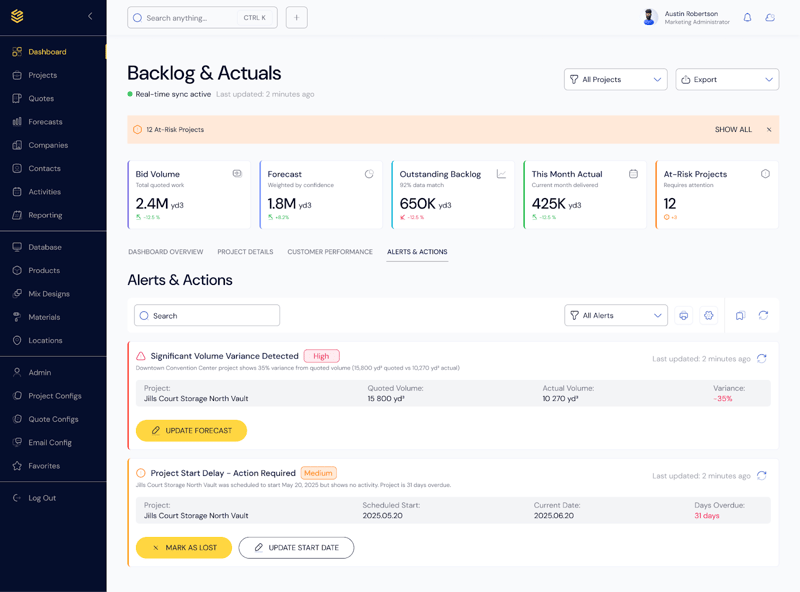Click the cloud sync icon in header
The image size is (800, 592).
[x=770, y=18]
